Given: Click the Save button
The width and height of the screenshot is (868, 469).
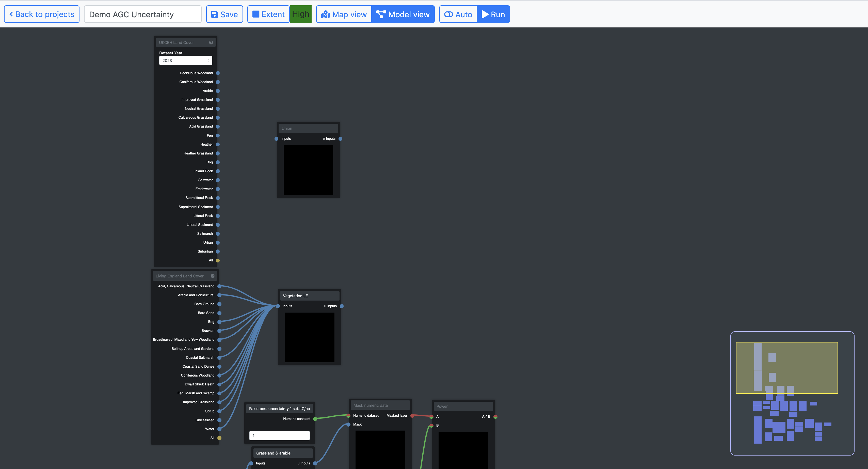Looking at the screenshot, I should click(224, 14).
